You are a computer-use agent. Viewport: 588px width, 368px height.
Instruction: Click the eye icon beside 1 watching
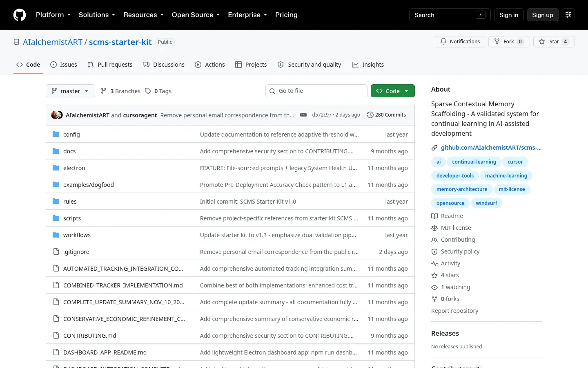click(x=434, y=287)
